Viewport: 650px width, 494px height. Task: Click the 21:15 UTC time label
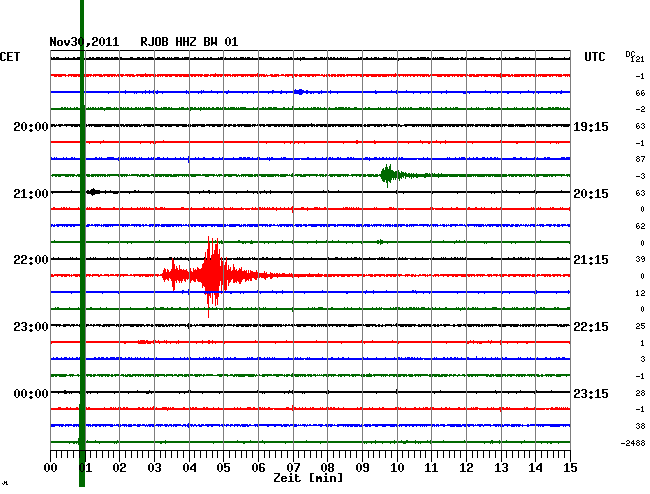click(x=591, y=260)
